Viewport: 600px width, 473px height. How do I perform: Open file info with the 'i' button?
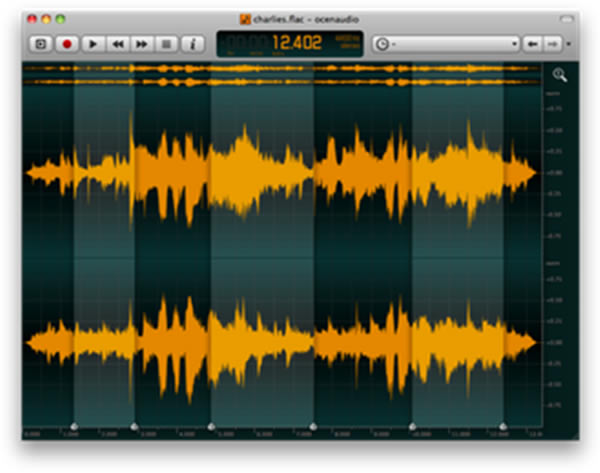point(192,44)
